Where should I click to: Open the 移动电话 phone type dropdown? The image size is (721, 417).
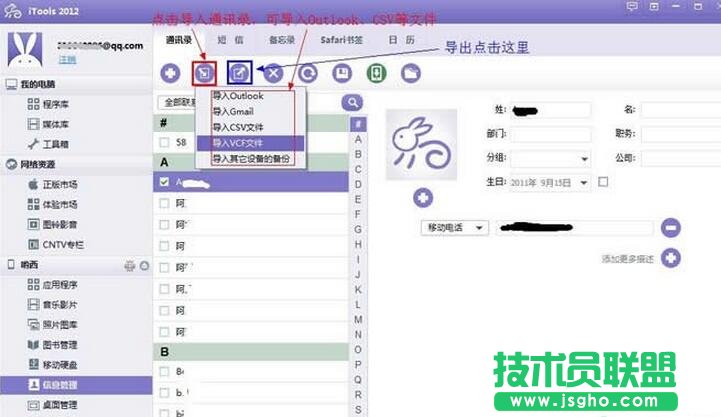pyautogui.click(x=454, y=228)
